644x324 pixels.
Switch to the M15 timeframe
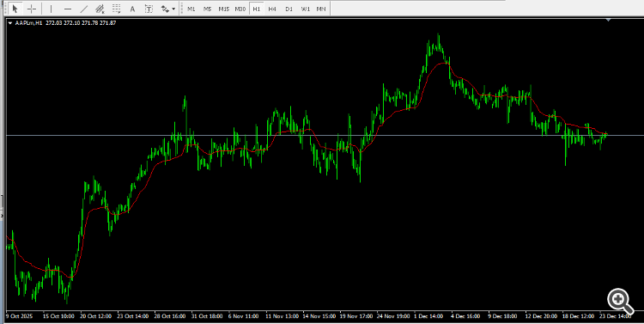pos(224,9)
